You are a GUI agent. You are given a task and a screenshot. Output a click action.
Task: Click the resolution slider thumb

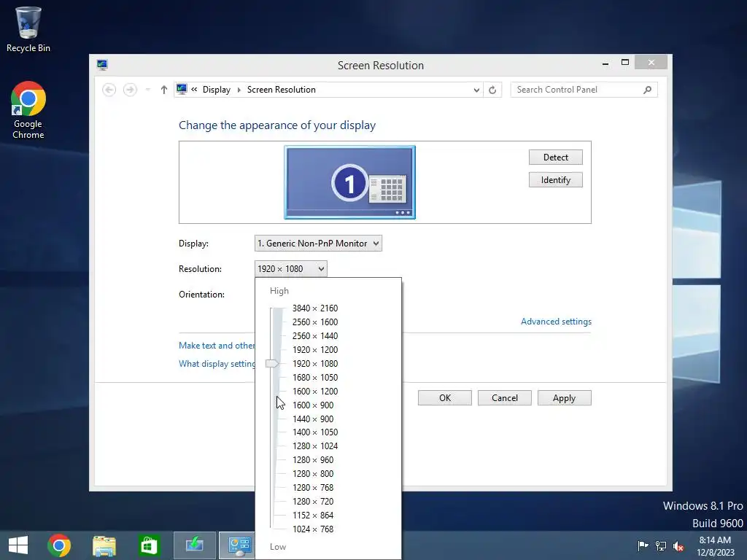(272, 364)
